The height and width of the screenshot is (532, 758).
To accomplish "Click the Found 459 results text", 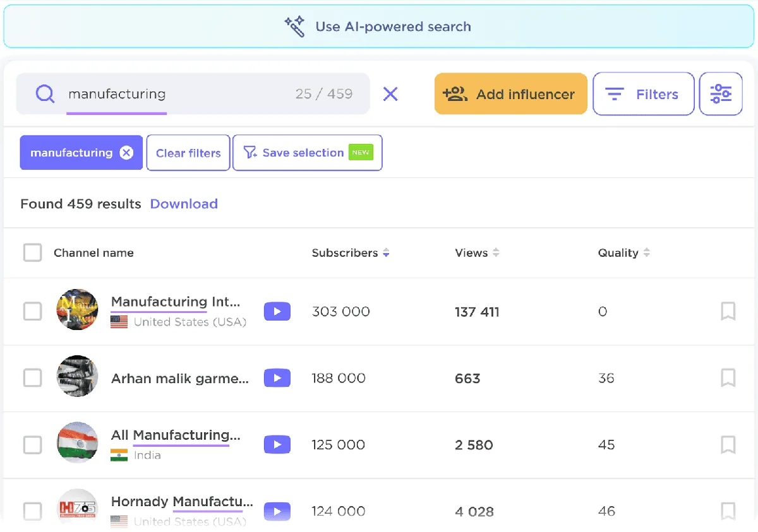I will point(81,204).
